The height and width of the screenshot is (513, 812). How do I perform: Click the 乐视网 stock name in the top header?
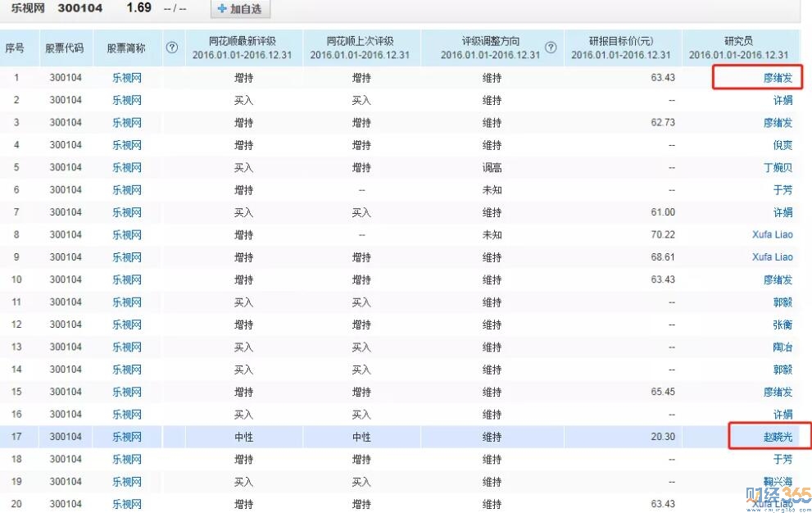point(28,8)
